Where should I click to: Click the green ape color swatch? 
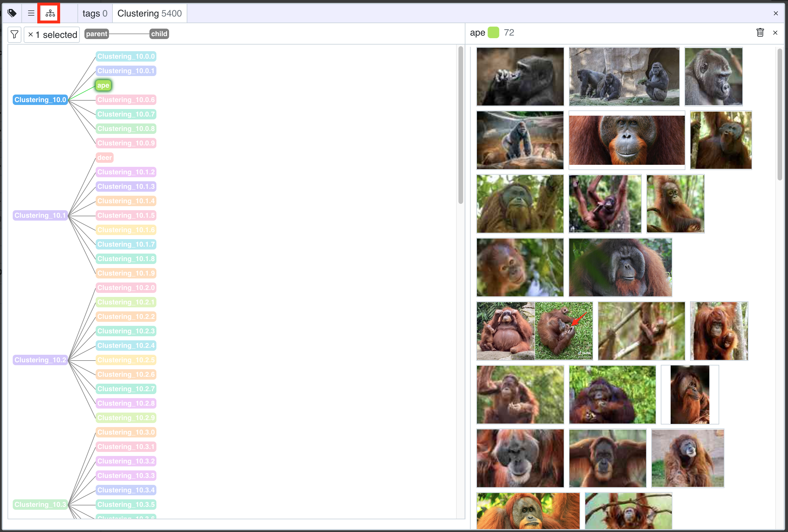(493, 33)
